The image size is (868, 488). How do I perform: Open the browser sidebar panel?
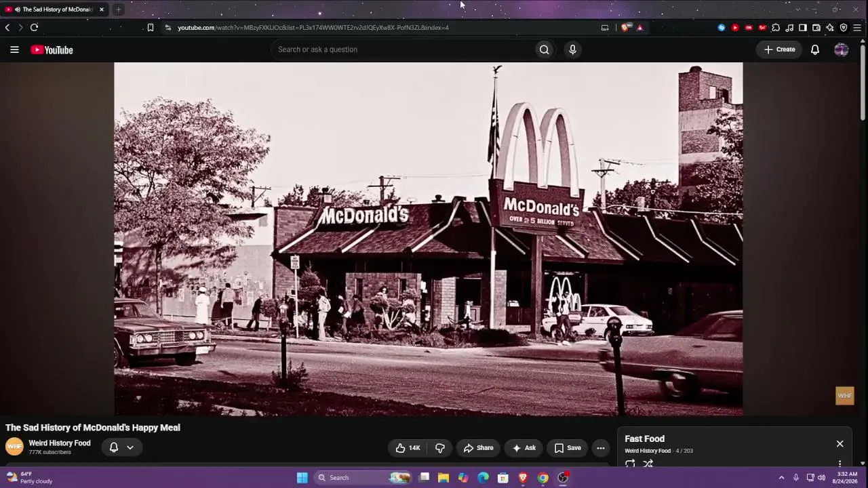803,28
